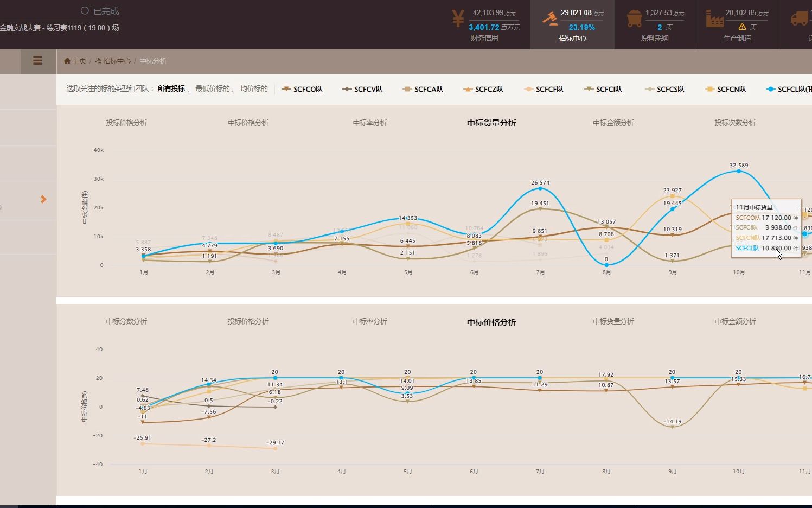Switch upper chart to 投标次数分析 tab
The image size is (812, 508).
(735, 123)
